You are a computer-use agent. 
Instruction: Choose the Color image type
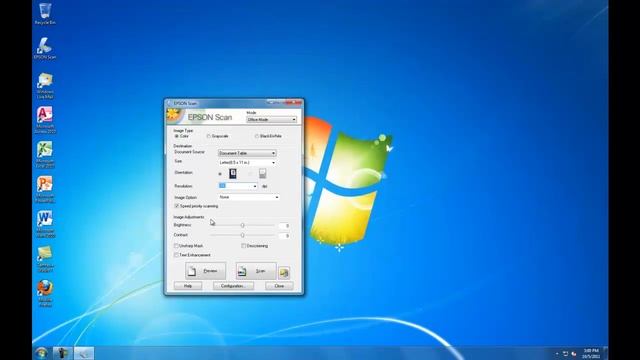click(182, 136)
